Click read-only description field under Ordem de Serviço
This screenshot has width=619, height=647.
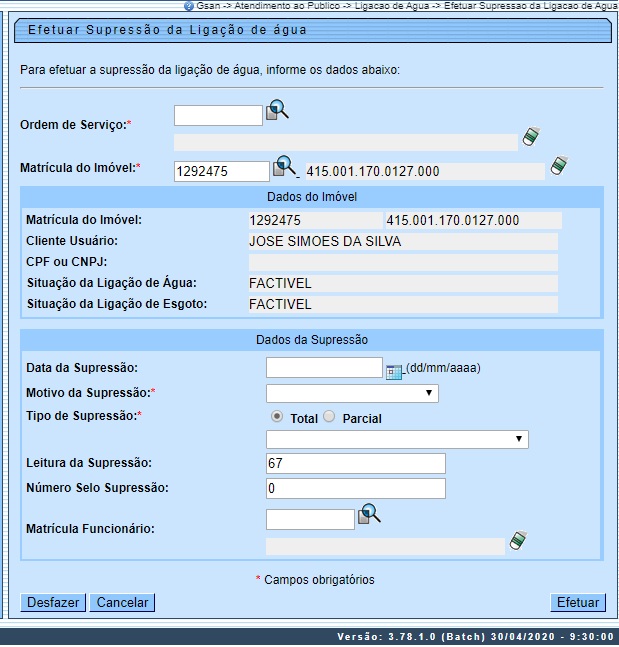(346, 142)
